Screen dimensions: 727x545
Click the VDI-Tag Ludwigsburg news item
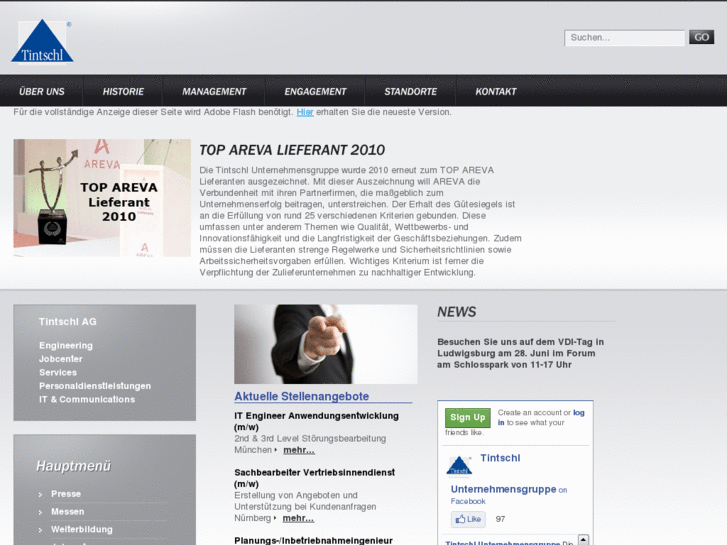pos(520,353)
